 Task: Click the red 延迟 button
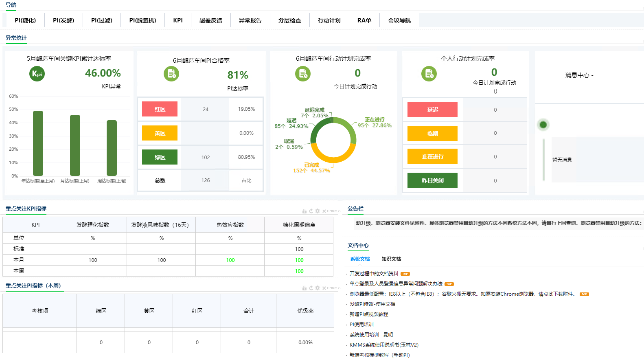[432, 110]
